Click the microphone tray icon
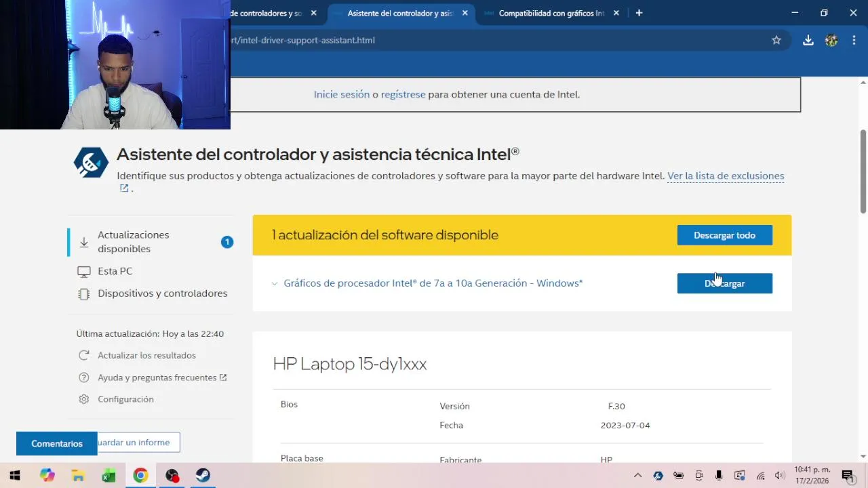This screenshot has height=488, width=868. (x=719, y=475)
